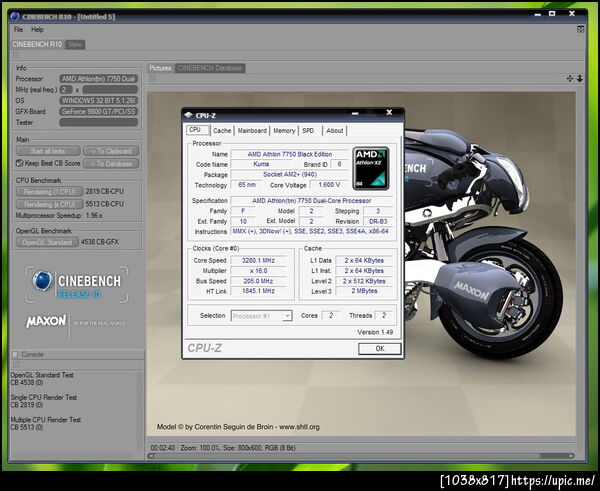Open the File menu
600x491 pixels.
click(x=18, y=29)
